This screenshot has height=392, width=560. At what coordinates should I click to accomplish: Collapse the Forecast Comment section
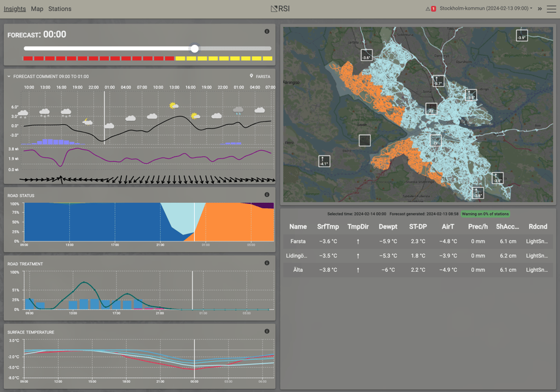9,77
